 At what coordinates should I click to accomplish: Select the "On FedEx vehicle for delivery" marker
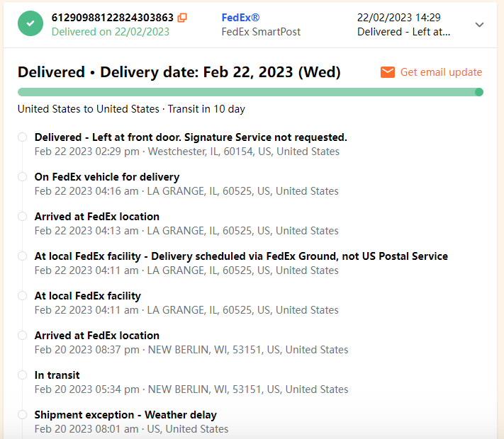23,177
